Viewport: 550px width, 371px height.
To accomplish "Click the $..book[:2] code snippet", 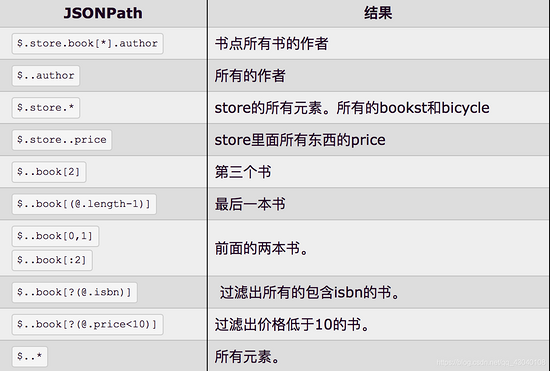I will click(52, 260).
